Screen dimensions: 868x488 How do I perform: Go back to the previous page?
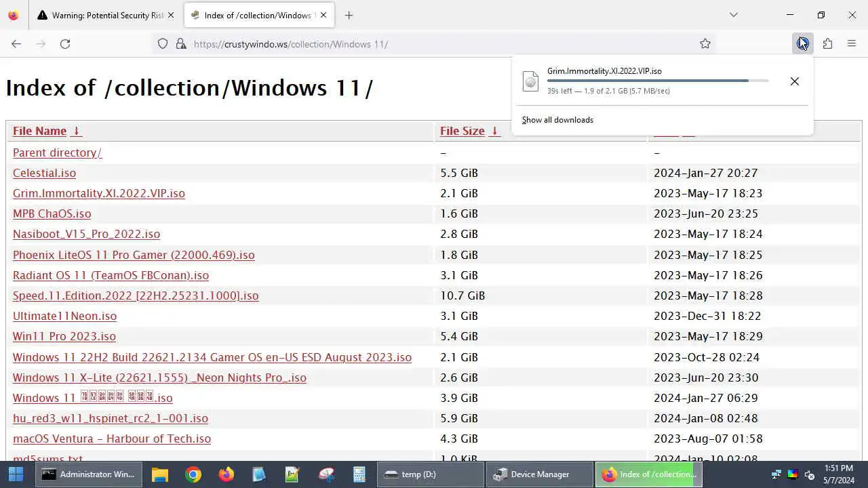pos(16,43)
